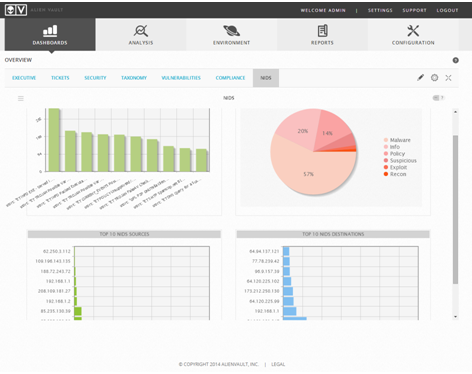The width and height of the screenshot is (472, 374).
Task: Click the scrollbar up arrow
Action: [455, 112]
